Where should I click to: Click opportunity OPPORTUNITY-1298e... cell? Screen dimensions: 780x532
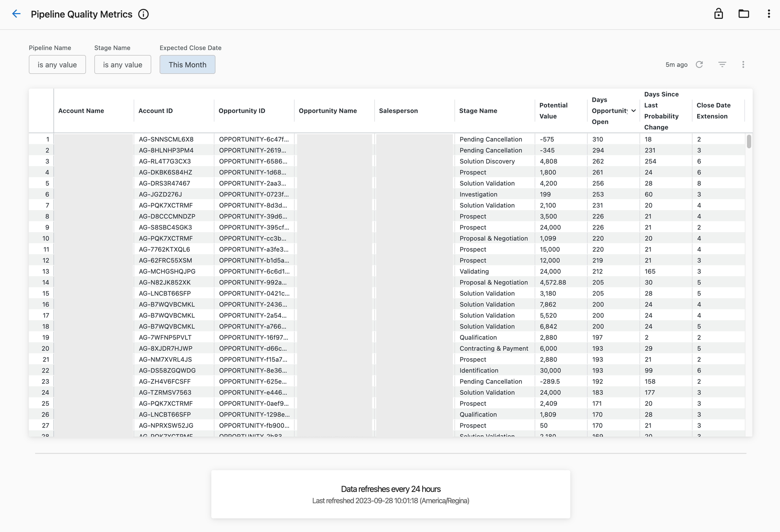[254, 414]
